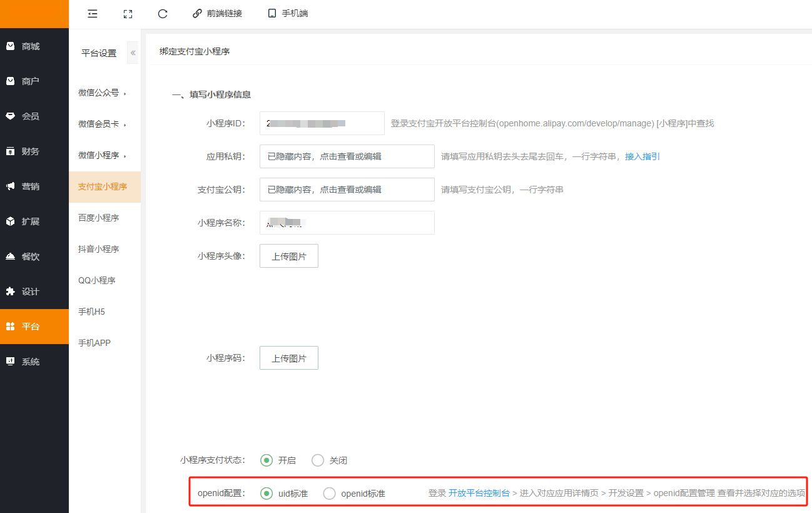Open the 开放平台控制台 link

pyautogui.click(x=479, y=493)
